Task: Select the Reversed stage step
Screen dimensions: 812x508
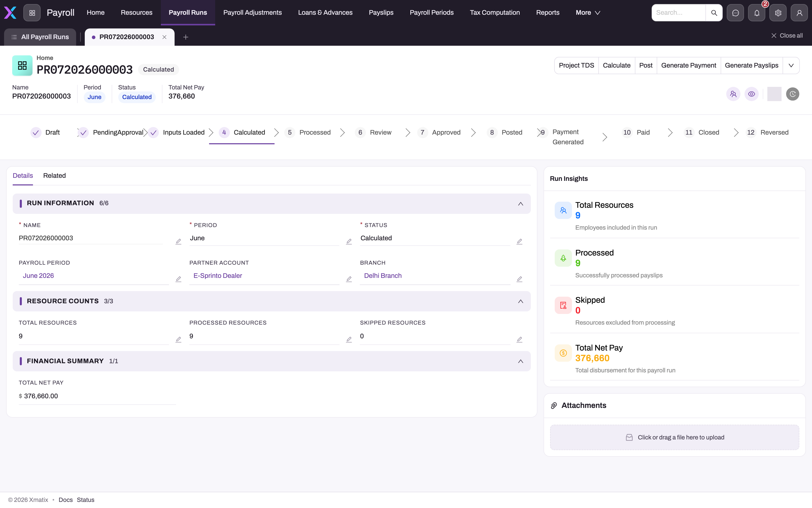Action: tap(767, 132)
